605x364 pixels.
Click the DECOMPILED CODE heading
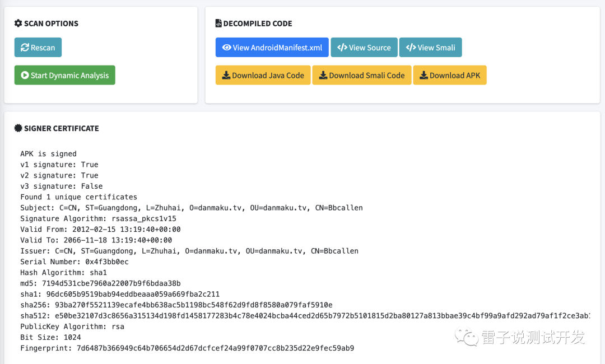coord(258,24)
